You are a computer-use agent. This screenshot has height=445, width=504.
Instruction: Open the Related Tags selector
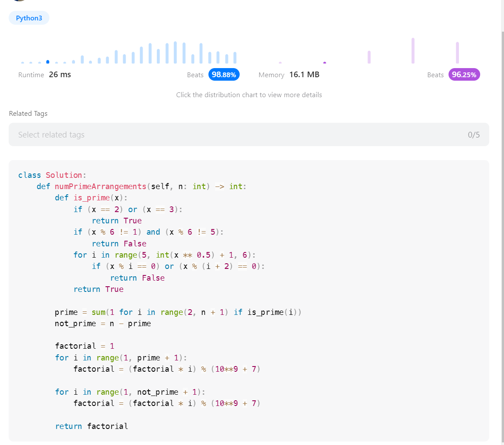(249, 134)
